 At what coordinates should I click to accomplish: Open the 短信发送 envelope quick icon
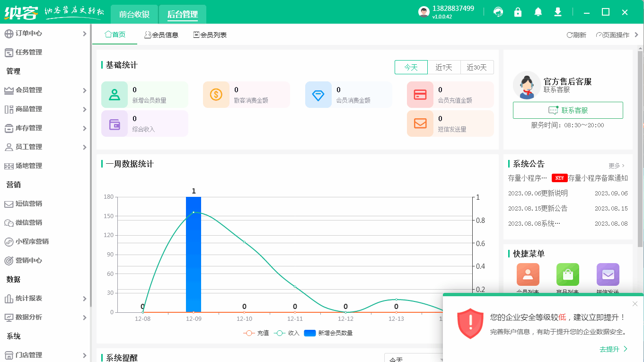pyautogui.click(x=608, y=274)
